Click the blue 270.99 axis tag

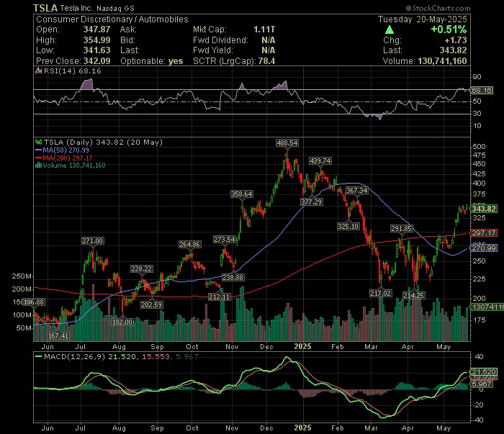484,248
